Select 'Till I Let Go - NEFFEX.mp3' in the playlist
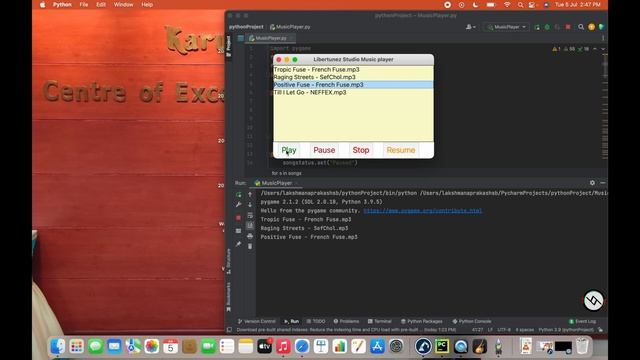Screen dimensions: 640x360 coord(353,93)
